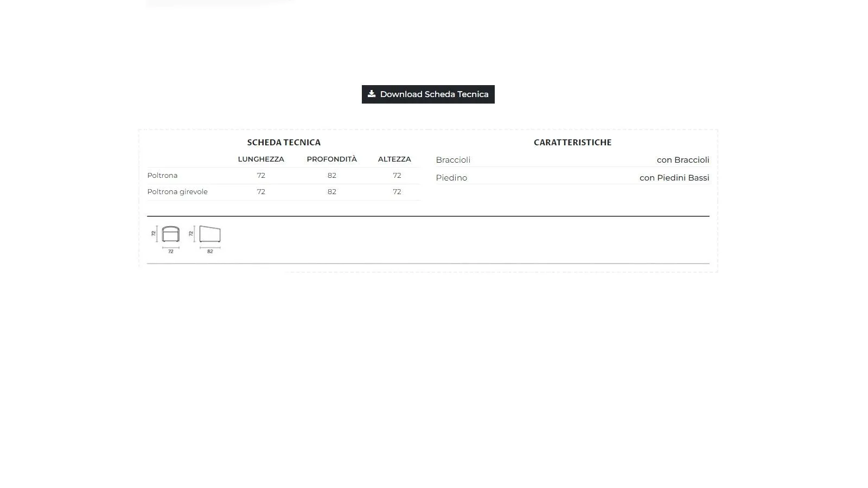
Task: Click the ALTEZZA column header
Action: (x=394, y=159)
